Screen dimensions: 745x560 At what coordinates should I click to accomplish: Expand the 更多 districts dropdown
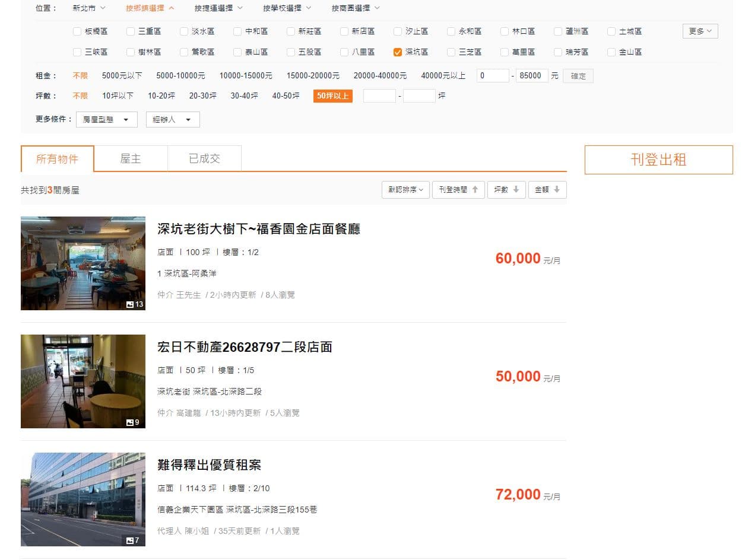pyautogui.click(x=700, y=31)
